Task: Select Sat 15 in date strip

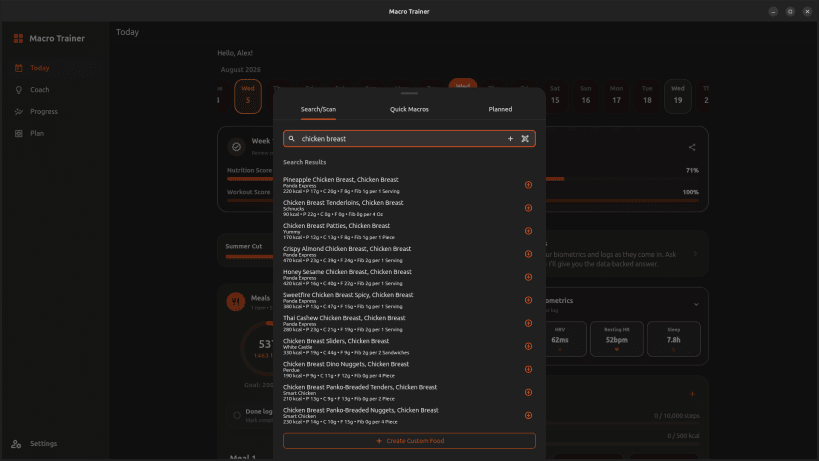Action: [555, 96]
